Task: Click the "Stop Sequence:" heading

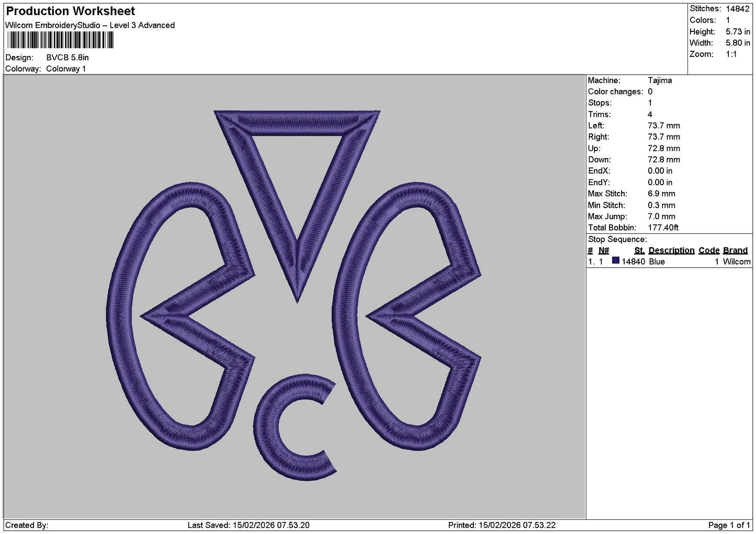Action: tap(617, 240)
